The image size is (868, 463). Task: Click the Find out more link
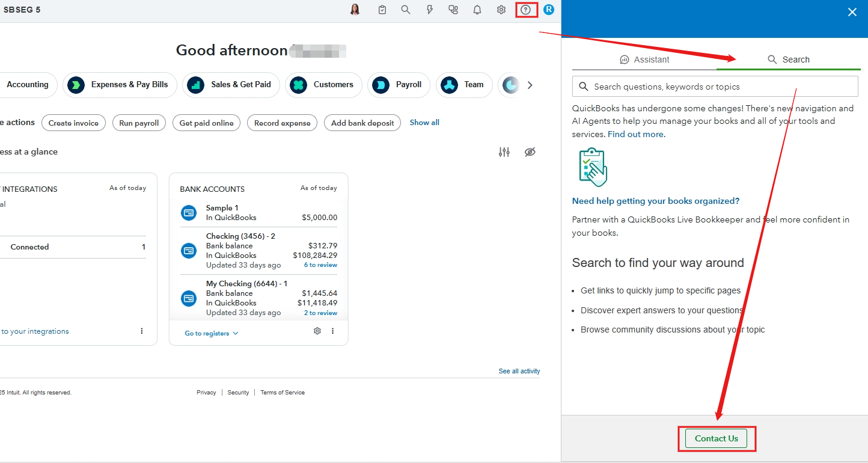(x=635, y=134)
